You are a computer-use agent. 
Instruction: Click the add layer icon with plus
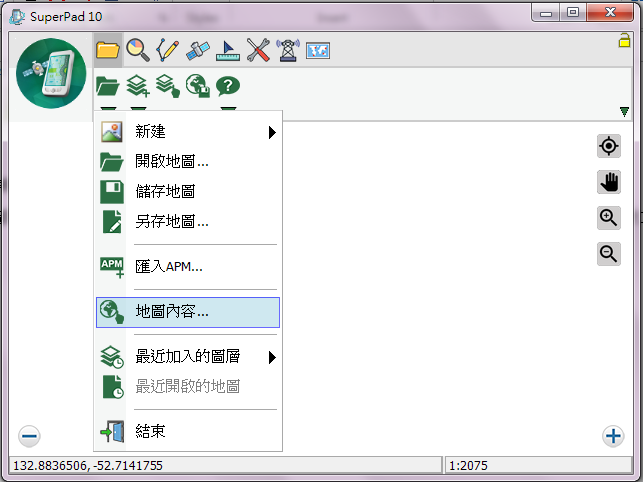(x=137, y=86)
